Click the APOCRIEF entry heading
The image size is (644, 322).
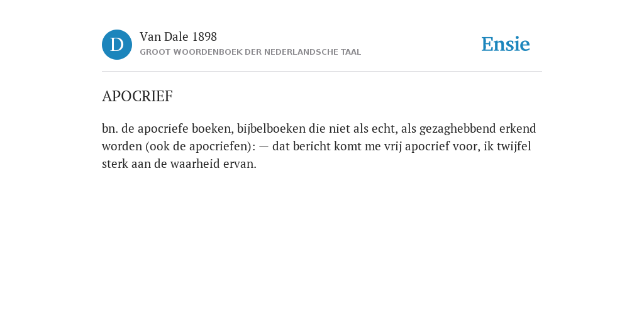(137, 96)
